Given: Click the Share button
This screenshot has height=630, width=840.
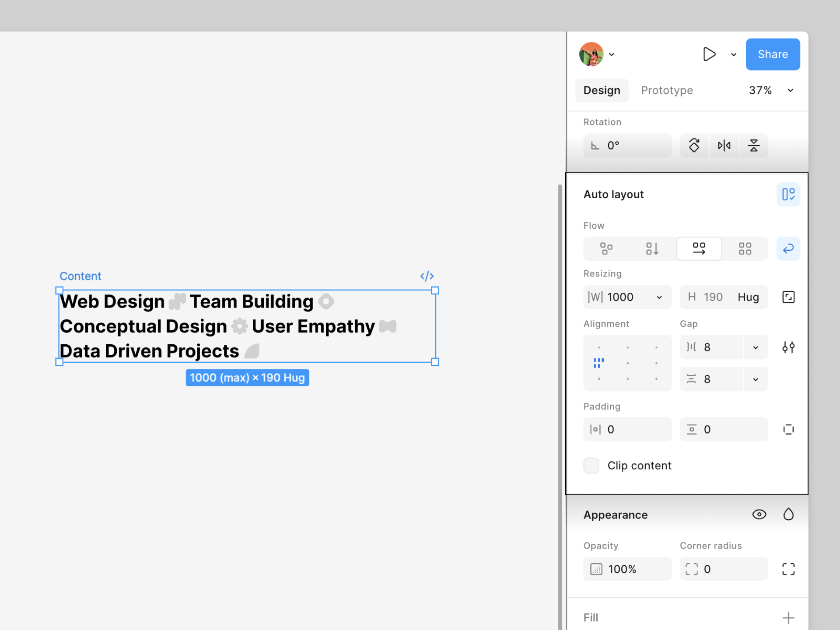Looking at the screenshot, I should click(x=773, y=54).
